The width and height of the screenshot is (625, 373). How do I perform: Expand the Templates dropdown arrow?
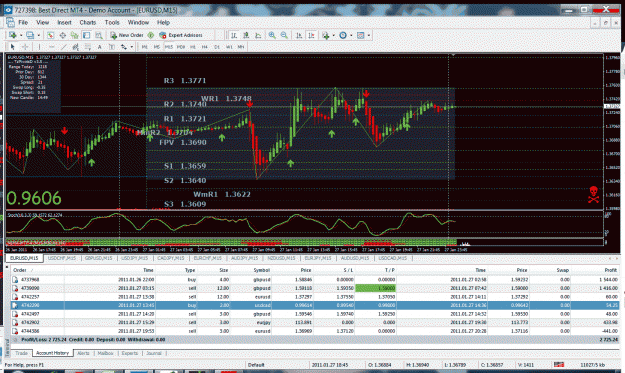[x=369, y=35]
